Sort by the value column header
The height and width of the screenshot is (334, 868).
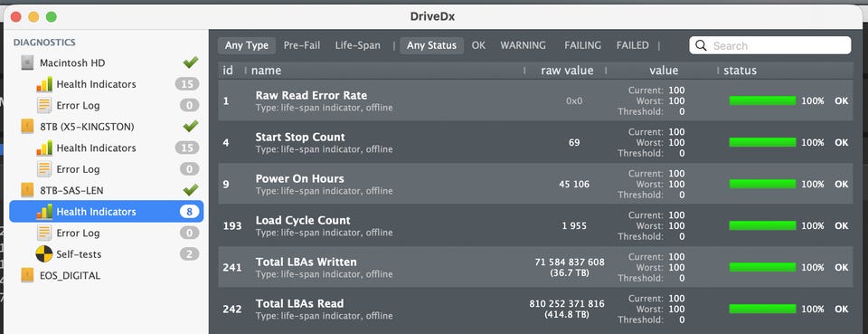tap(664, 71)
